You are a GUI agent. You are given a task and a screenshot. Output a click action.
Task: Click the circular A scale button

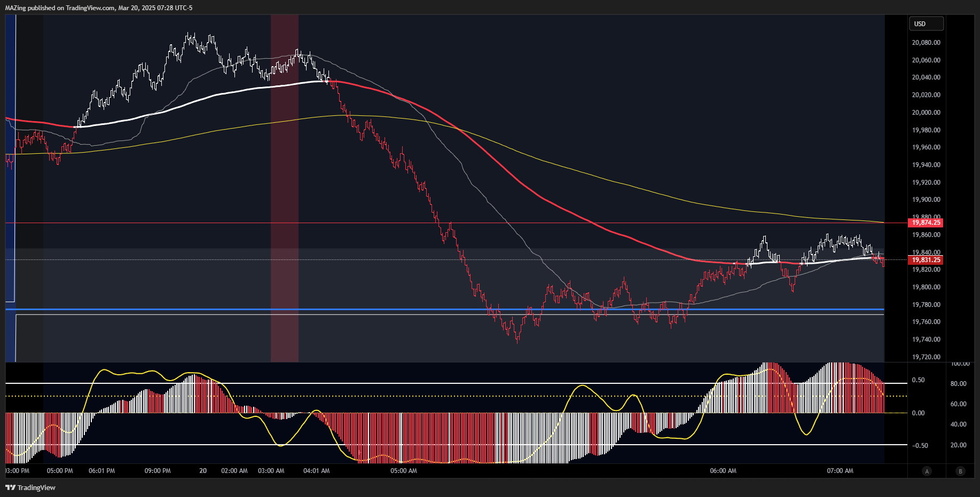coord(927,471)
